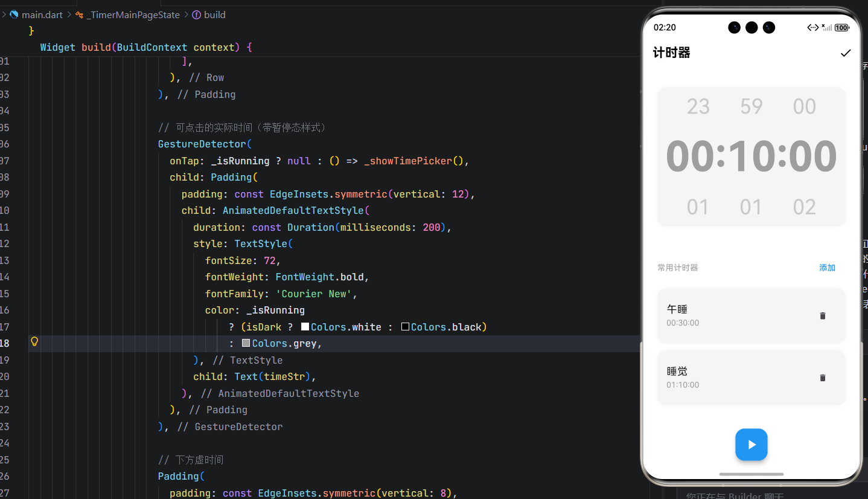Screen dimensions: 868x499
Task: Click the black color swatch before Colors.black
Action: pyautogui.click(x=406, y=327)
